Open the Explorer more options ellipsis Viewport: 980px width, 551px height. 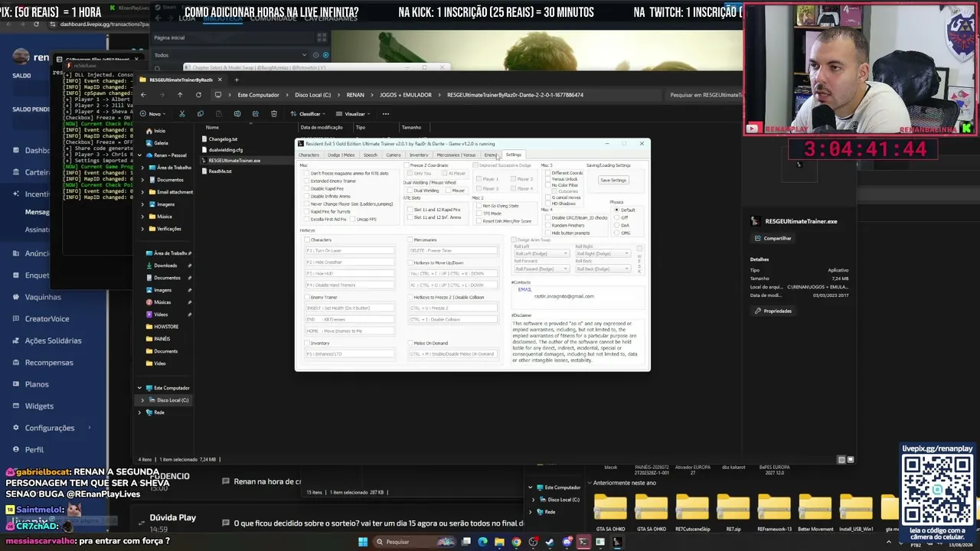point(386,114)
